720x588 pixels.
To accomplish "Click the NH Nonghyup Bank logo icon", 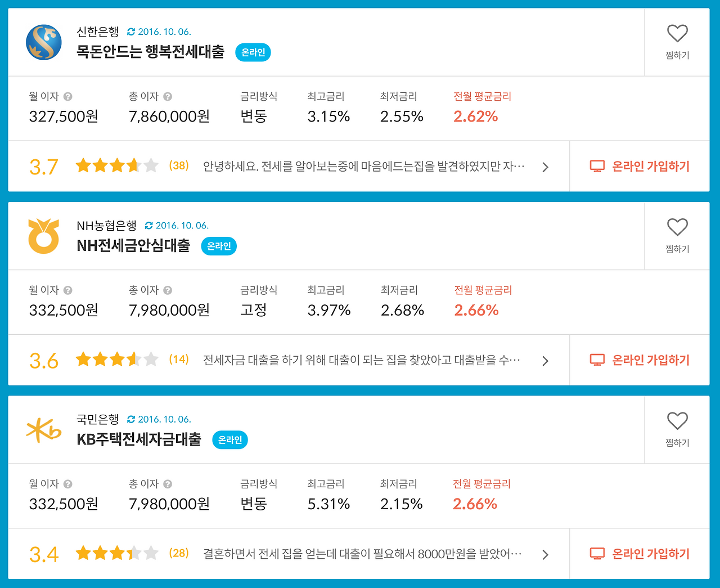I will coord(43,236).
